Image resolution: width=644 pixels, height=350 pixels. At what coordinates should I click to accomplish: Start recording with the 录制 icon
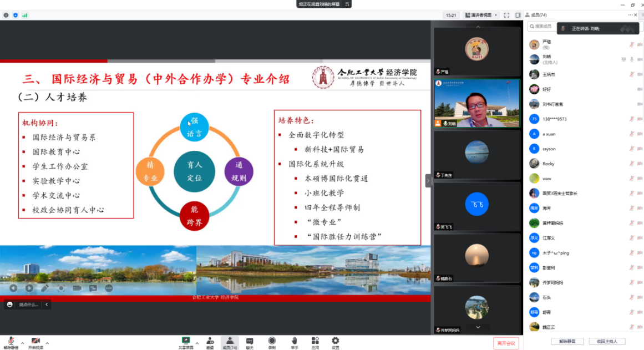[x=272, y=341]
